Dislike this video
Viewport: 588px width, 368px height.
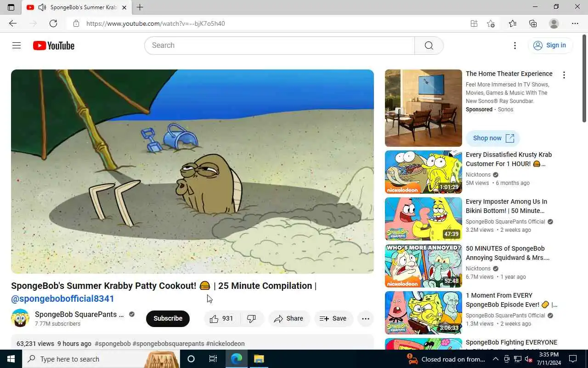pyautogui.click(x=252, y=318)
